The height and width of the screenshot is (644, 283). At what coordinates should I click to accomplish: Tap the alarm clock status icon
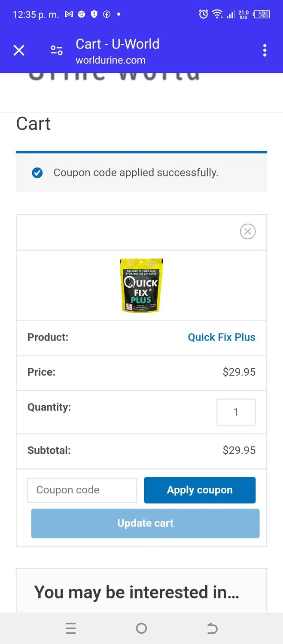[204, 15]
